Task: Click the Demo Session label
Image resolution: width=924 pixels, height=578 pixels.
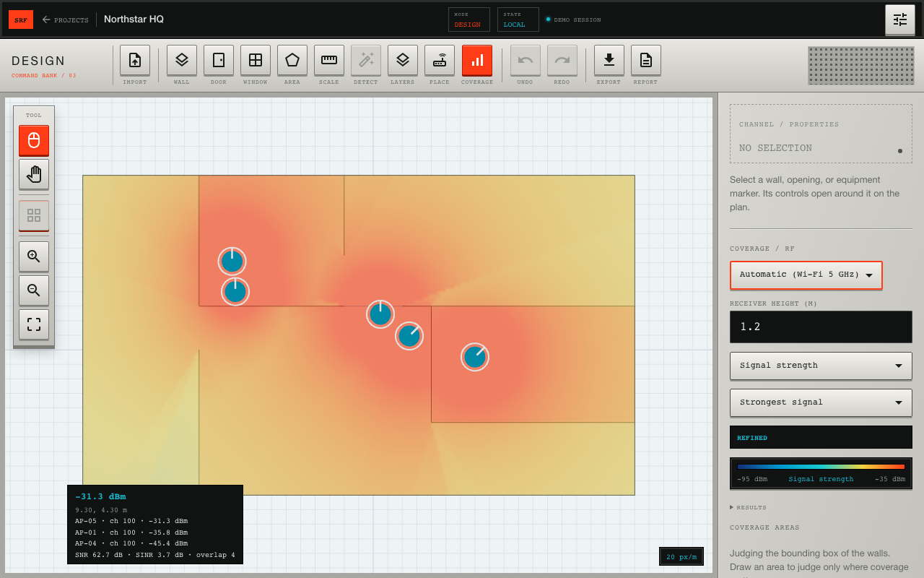Action: [577, 20]
